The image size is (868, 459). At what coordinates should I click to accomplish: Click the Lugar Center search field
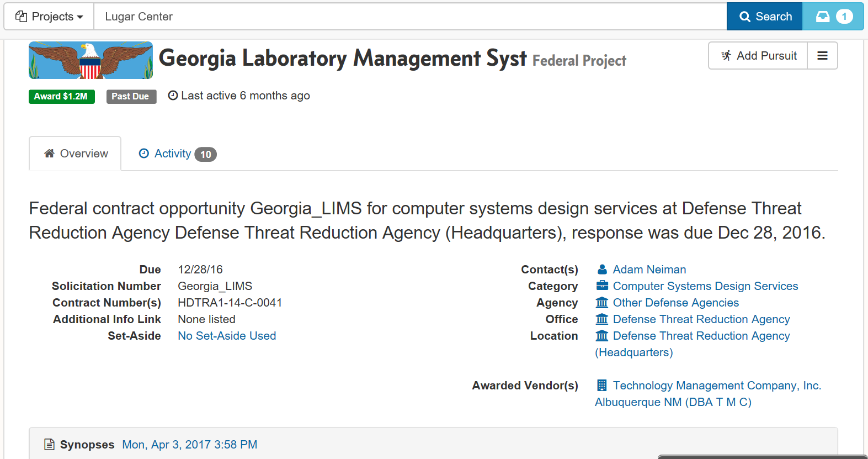click(408, 17)
